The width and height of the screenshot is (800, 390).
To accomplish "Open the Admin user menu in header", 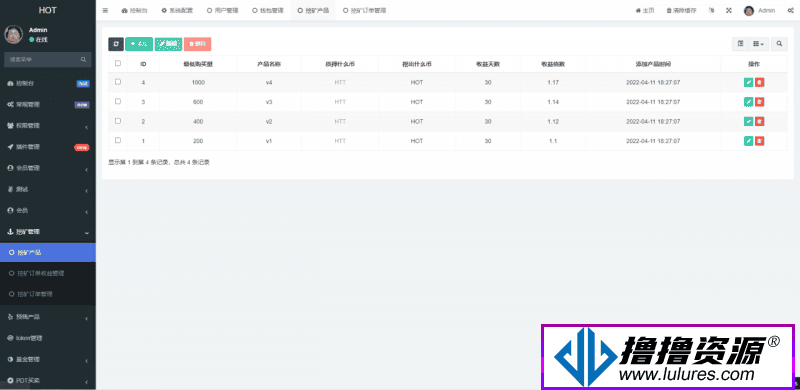I will pyautogui.click(x=759, y=10).
